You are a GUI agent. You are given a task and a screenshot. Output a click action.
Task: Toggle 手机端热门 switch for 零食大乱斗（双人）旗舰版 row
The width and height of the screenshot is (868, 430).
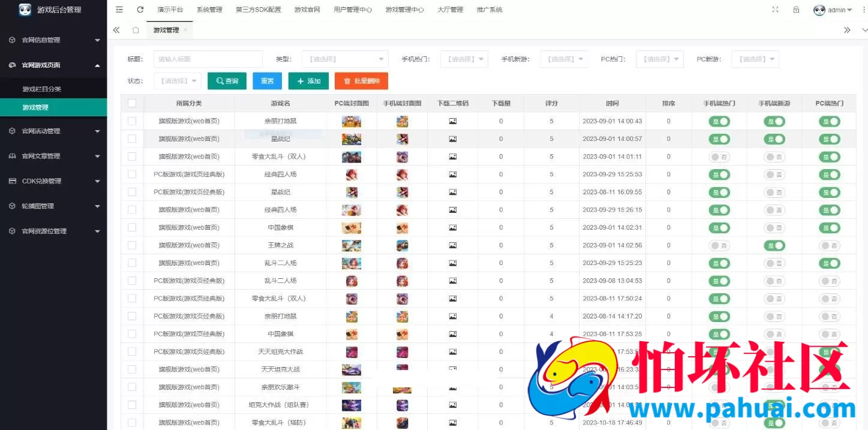click(719, 157)
